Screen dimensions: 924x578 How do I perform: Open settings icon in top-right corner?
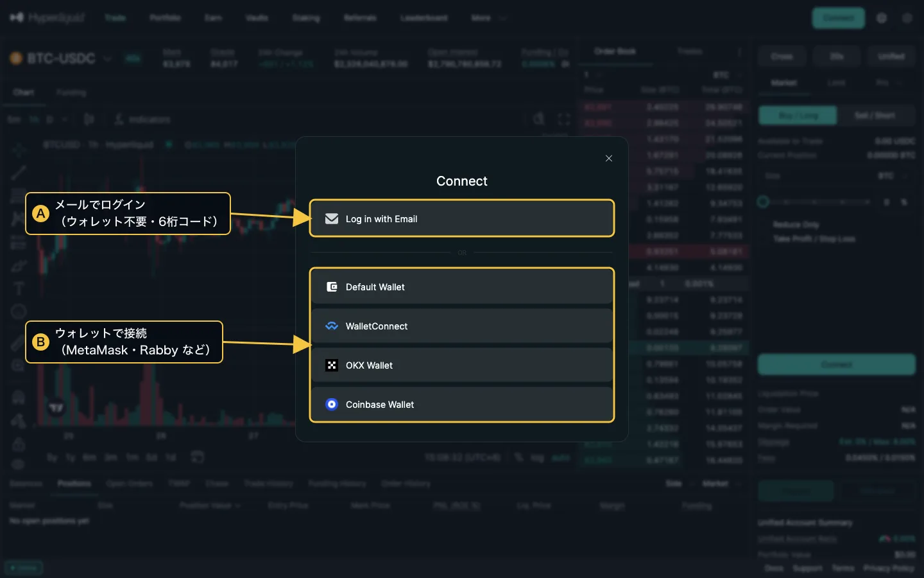tap(907, 18)
